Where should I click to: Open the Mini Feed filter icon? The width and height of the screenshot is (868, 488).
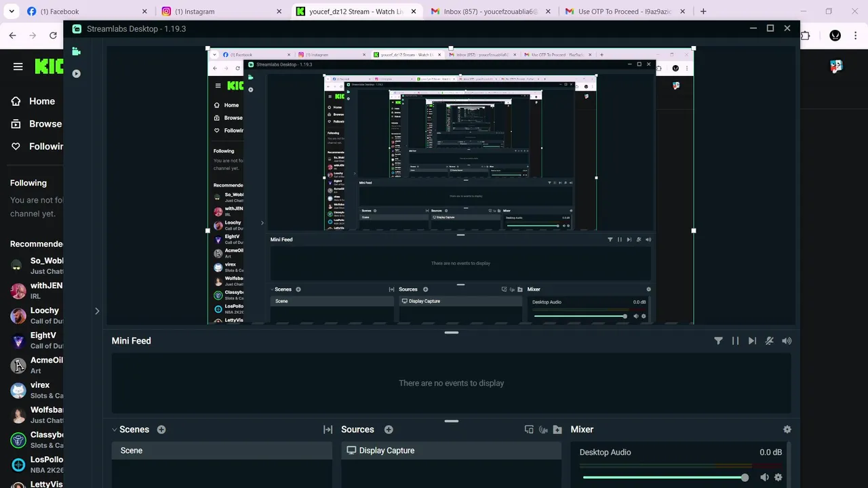[718, 341]
